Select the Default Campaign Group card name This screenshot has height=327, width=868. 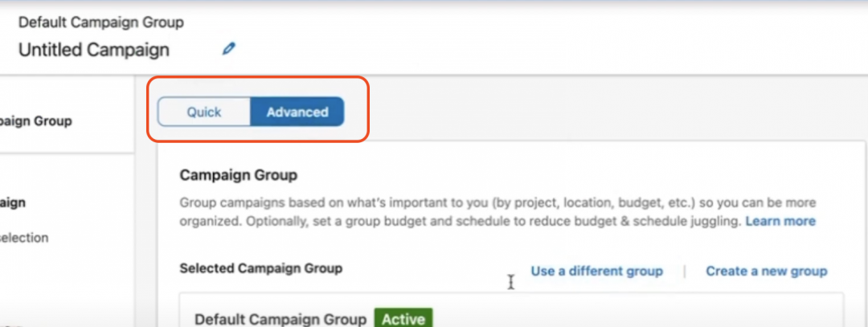click(280, 319)
